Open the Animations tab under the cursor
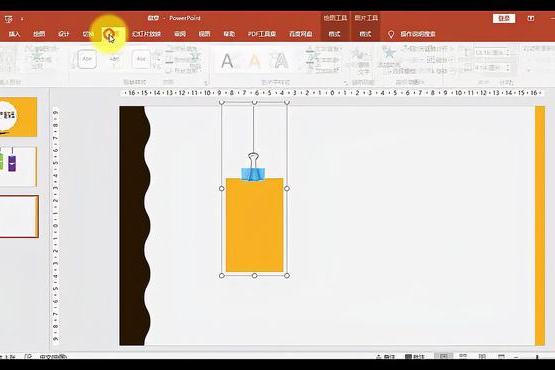 click(x=113, y=34)
